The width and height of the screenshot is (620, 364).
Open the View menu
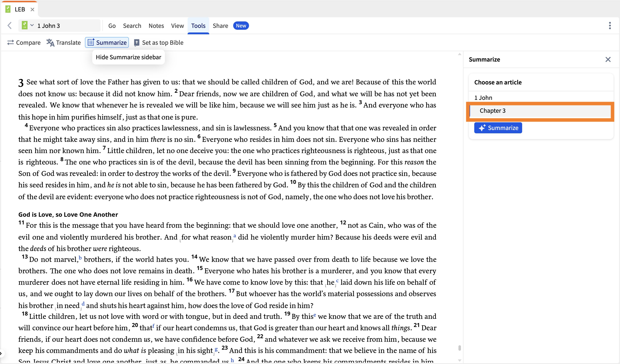pyautogui.click(x=177, y=26)
